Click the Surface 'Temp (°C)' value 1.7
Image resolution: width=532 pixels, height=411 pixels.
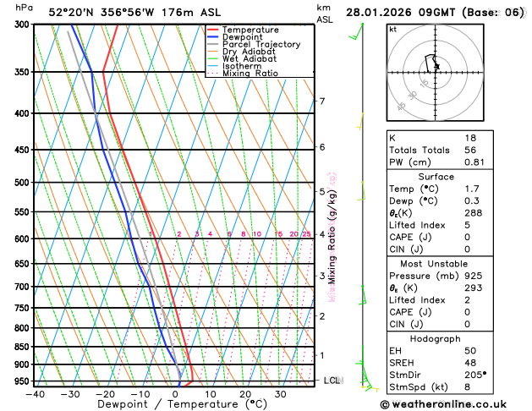click(x=472, y=189)
